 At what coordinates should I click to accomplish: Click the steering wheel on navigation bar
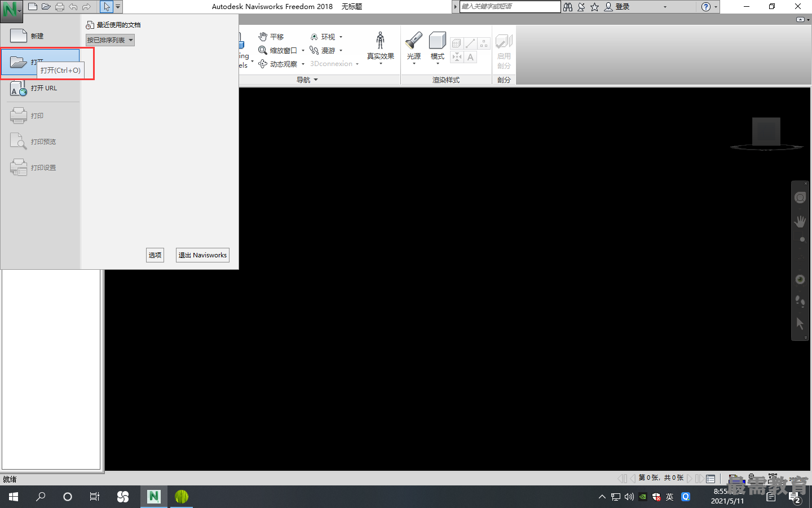[800, 198]
